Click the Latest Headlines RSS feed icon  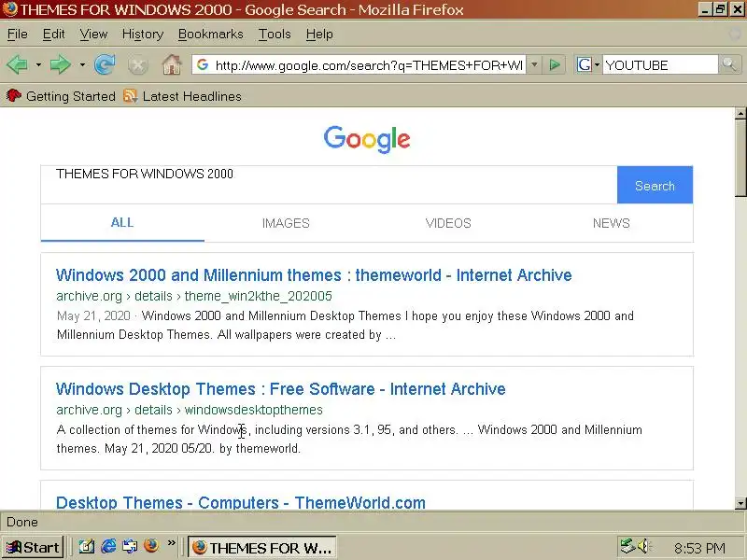(x=130, y=96)
